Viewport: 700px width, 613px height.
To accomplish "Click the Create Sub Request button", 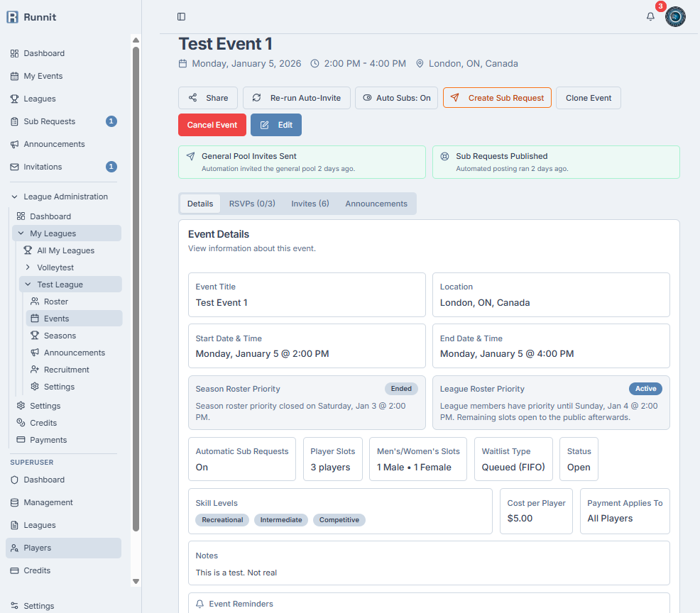I will coord(497,98).
